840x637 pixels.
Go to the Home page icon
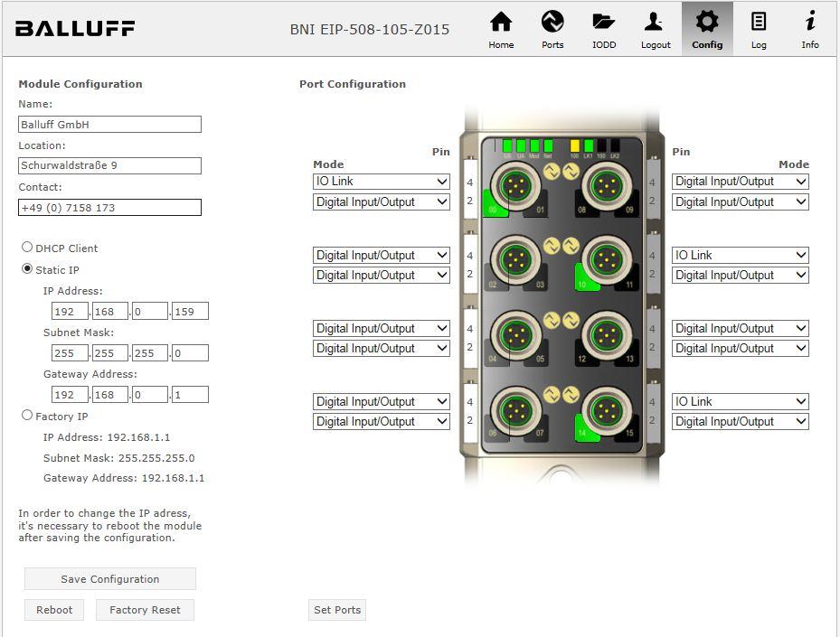[x=501, y=22]
